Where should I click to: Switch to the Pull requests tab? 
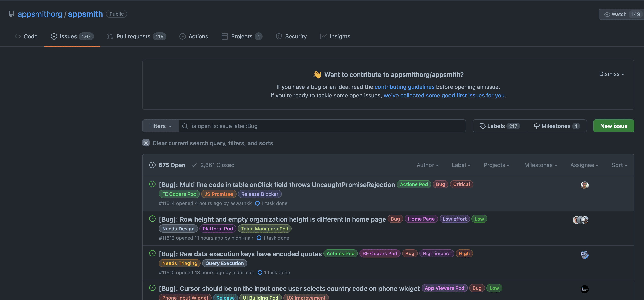point(136,36)
